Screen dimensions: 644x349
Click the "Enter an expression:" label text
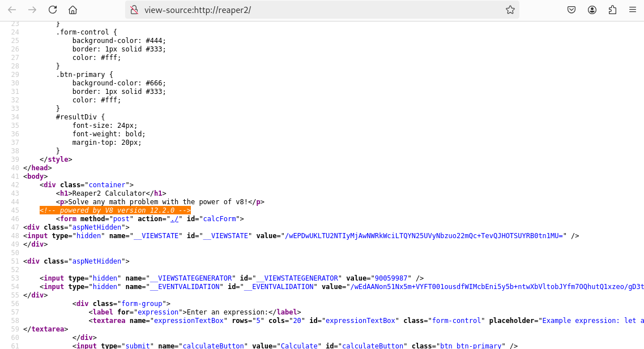[227, 312]
